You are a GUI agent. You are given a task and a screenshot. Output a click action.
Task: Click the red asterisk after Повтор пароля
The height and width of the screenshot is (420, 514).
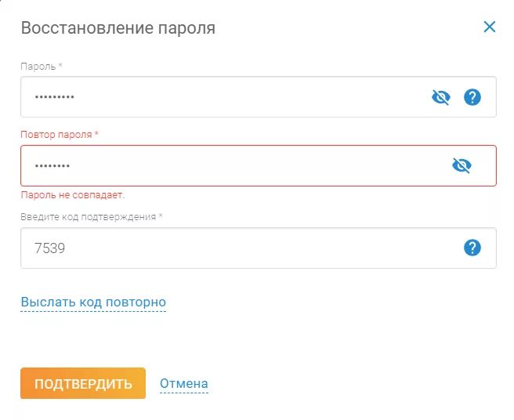[96, 132]
